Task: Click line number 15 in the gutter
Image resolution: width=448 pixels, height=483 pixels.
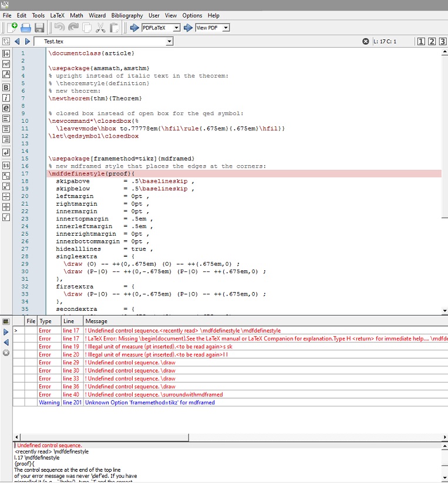Action: click(25, 159)
